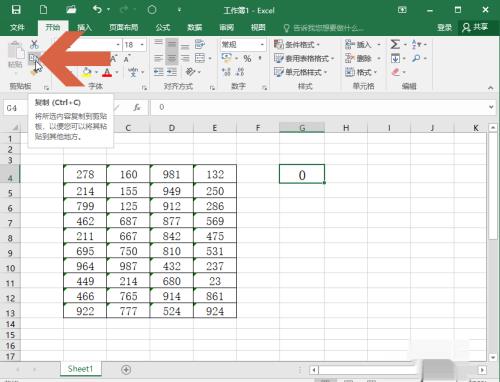Click the Undo arrow icon
500x382 pixels.
tap(97, 10)
